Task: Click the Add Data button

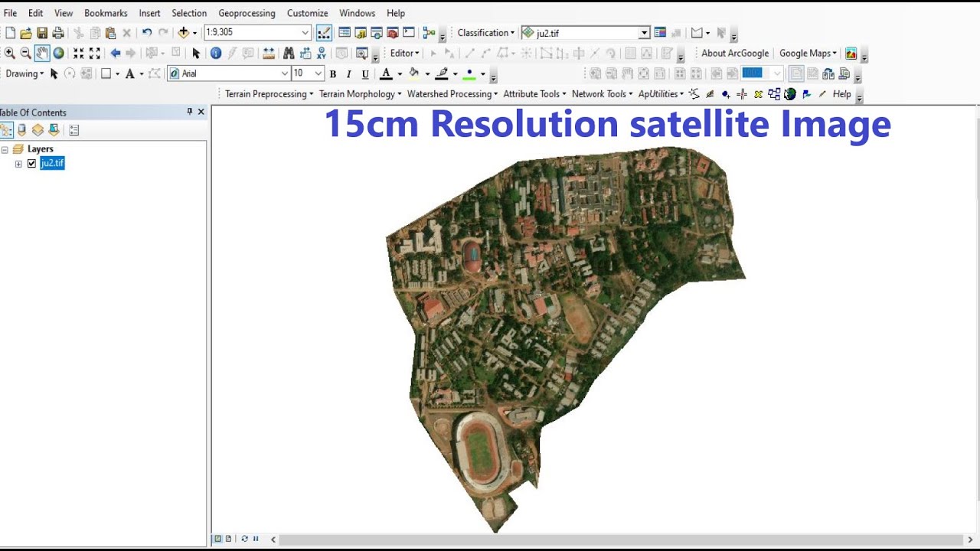Action: tap(183, 33)
